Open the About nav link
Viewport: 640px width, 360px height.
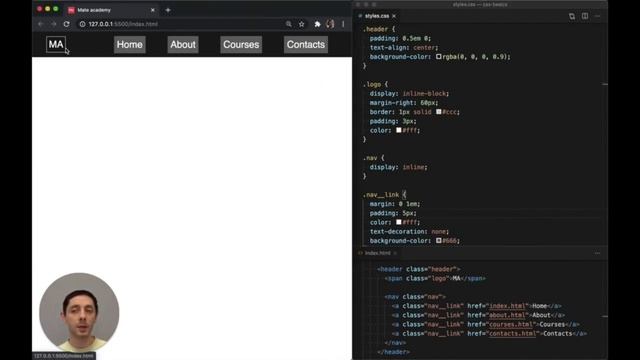(x=183, y=44)
